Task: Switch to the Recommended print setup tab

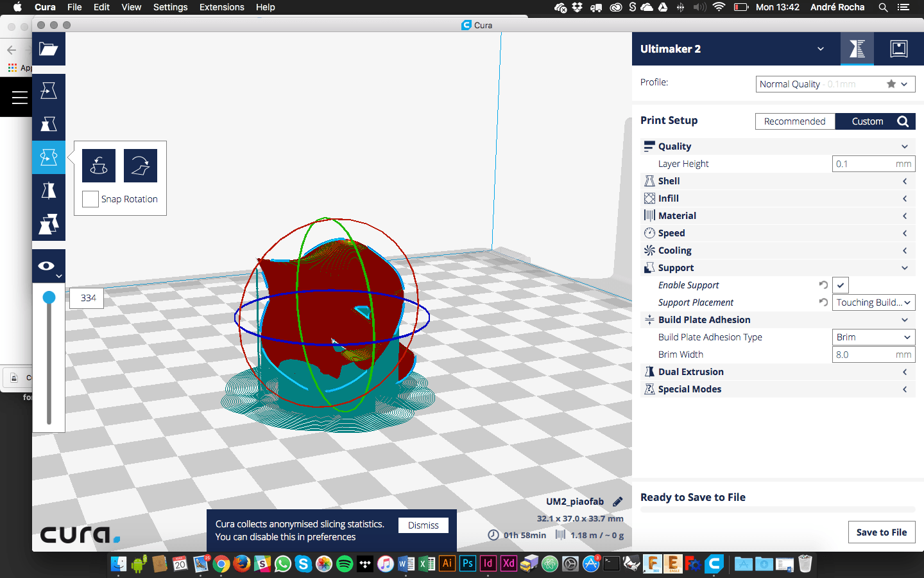Action: pos(795,121)
